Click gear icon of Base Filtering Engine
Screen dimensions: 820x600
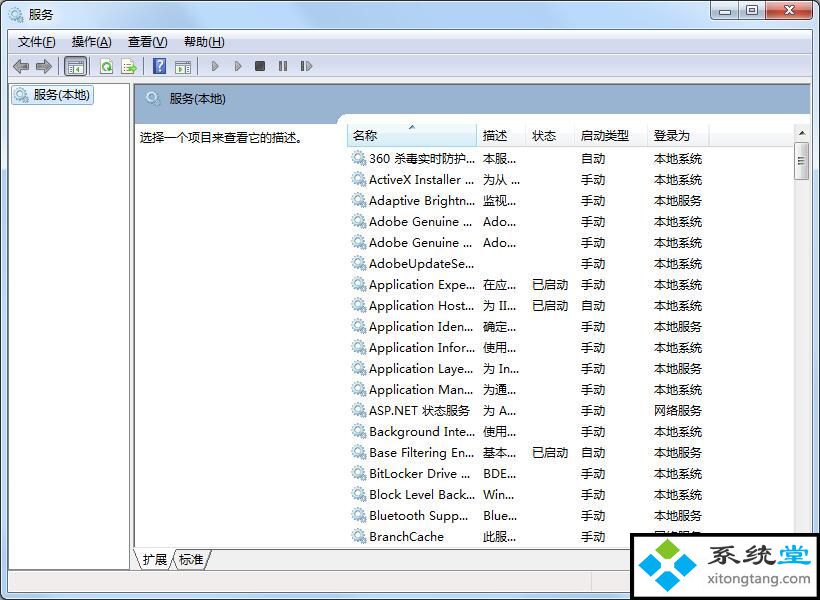[358, 452]
